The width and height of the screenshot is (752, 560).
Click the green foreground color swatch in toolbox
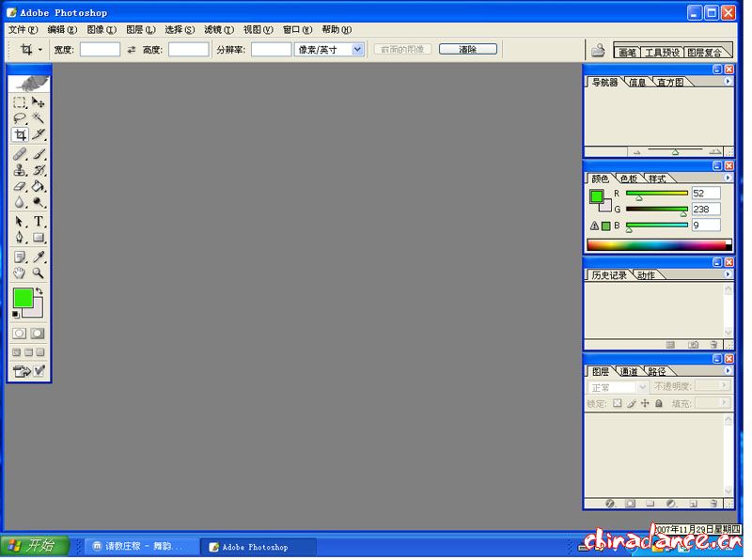point(23,298)
